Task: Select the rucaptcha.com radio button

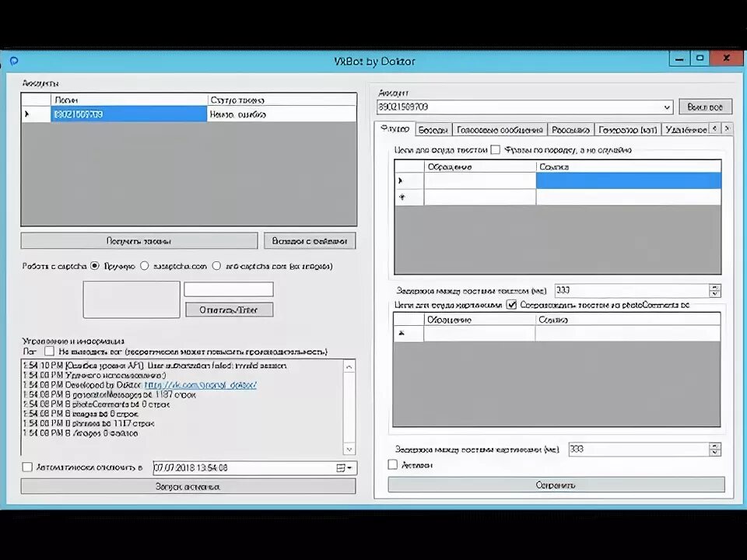Action: coord(145,266)
